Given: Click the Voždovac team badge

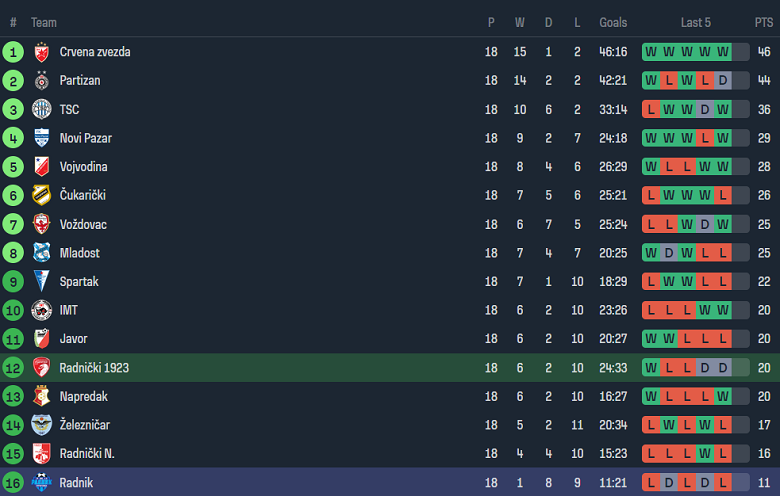Looking at the screenshot, I should pos(41,224).
